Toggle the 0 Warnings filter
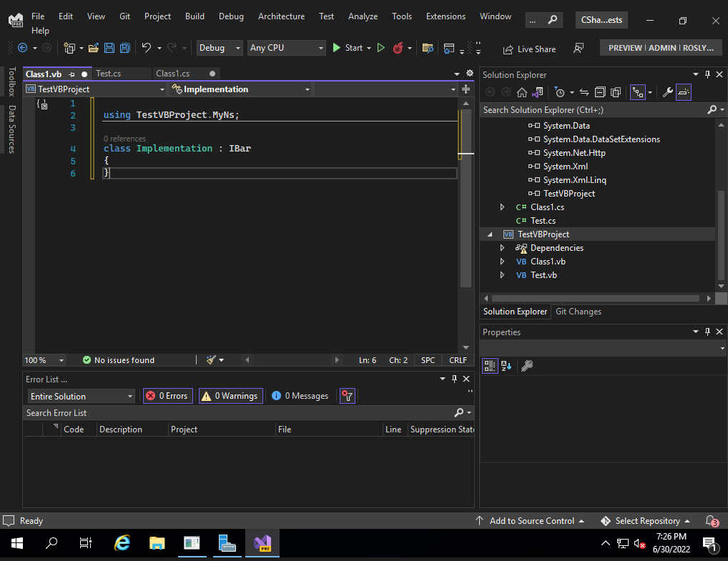 pos(231,396)
